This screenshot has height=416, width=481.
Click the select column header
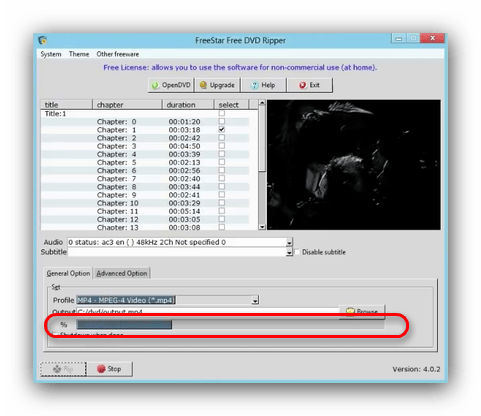231,105
